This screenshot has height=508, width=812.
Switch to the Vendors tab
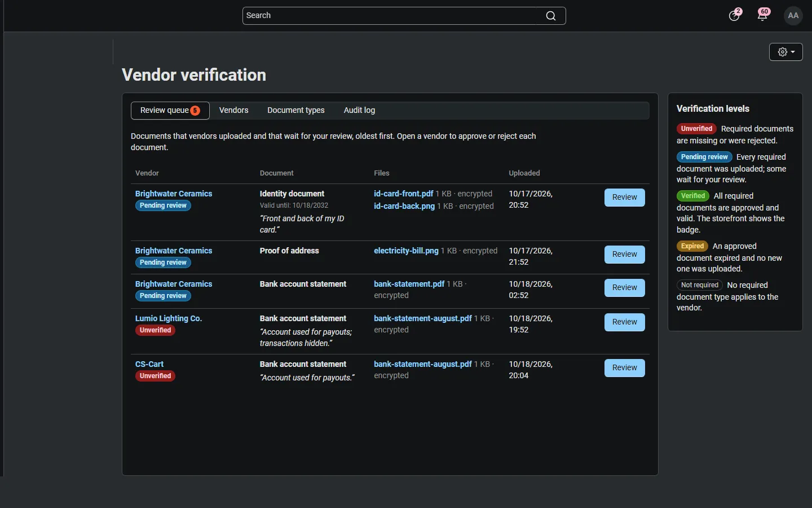233,110
